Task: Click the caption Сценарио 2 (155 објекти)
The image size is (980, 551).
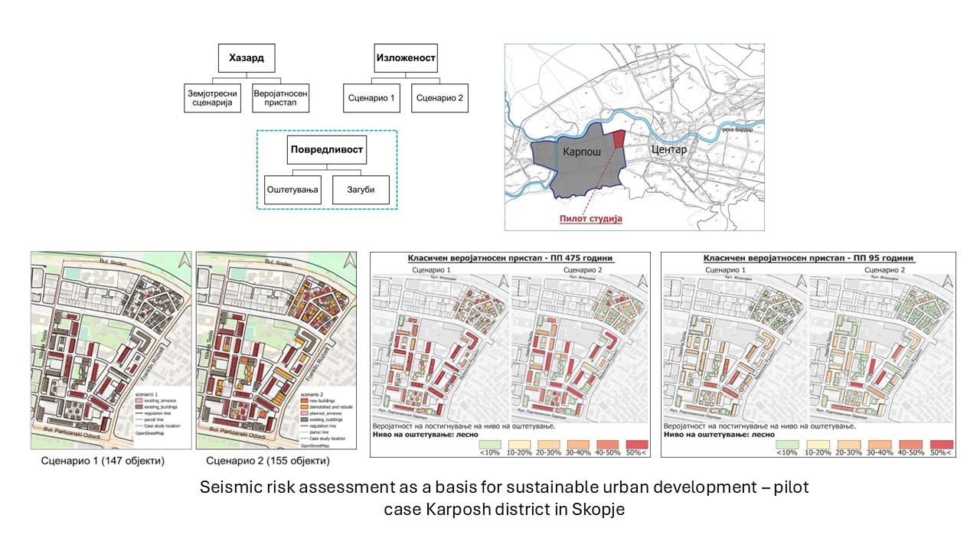Action: click(x=268, y=461)
